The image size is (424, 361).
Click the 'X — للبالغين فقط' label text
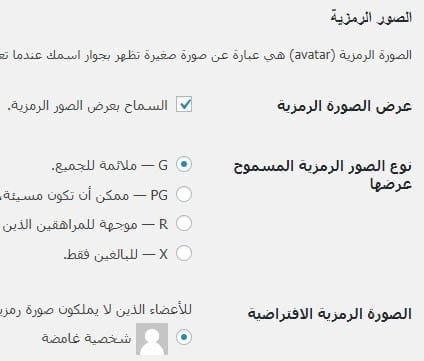[115, 255]
